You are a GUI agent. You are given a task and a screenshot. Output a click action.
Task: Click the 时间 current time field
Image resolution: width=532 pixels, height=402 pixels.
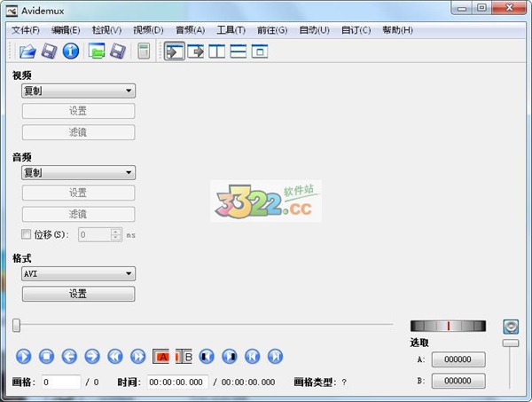click(x=177, y=382)
